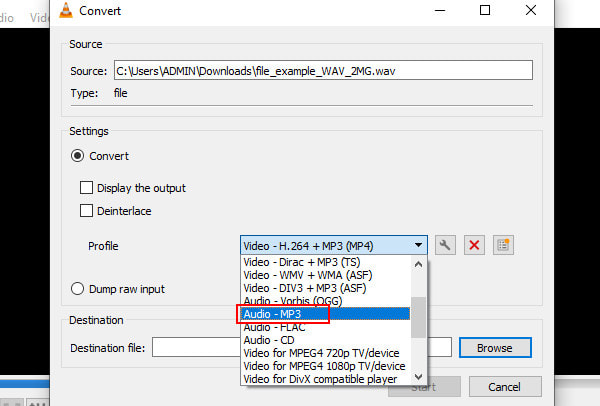Image resolution: width=600 pixels, height=406 pixels.
Task: Choose Video - WMV + WMA (ASF) profile
Action: (x=326, y=275)
